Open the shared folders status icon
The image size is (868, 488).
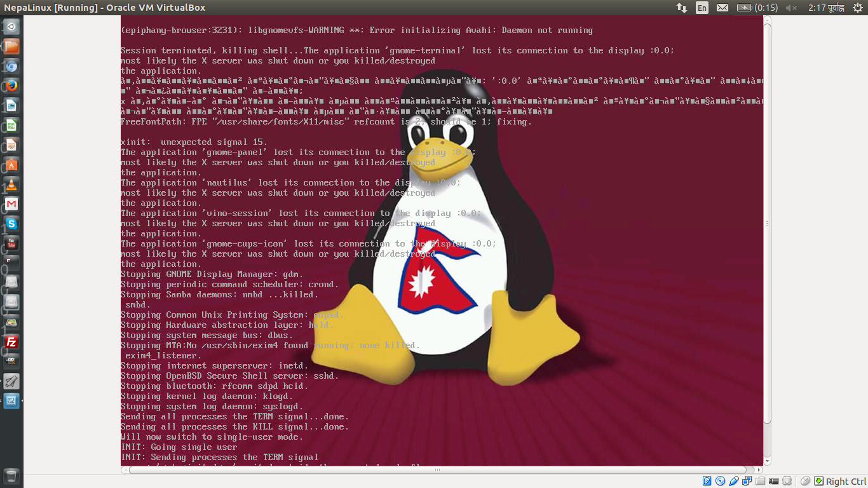click(x=760, y=481)
